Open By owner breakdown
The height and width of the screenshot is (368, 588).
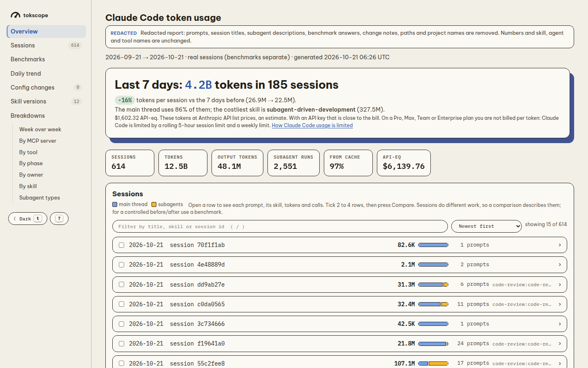[x=31, y=175]
